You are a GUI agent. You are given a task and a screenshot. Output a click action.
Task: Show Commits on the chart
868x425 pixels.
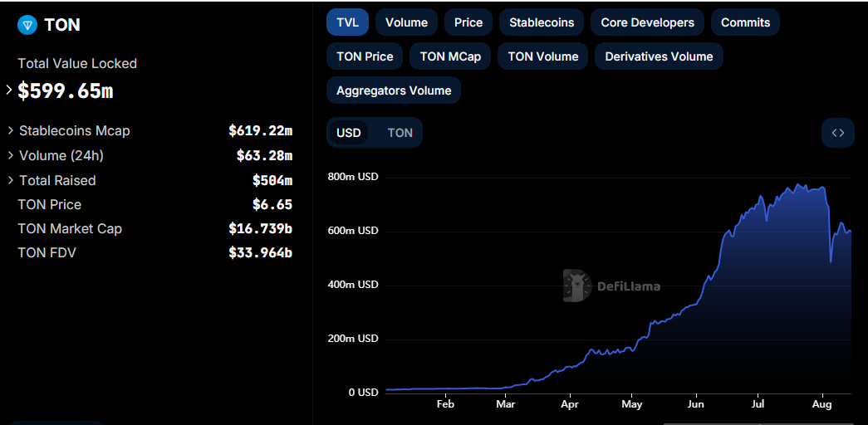[745, 22]
